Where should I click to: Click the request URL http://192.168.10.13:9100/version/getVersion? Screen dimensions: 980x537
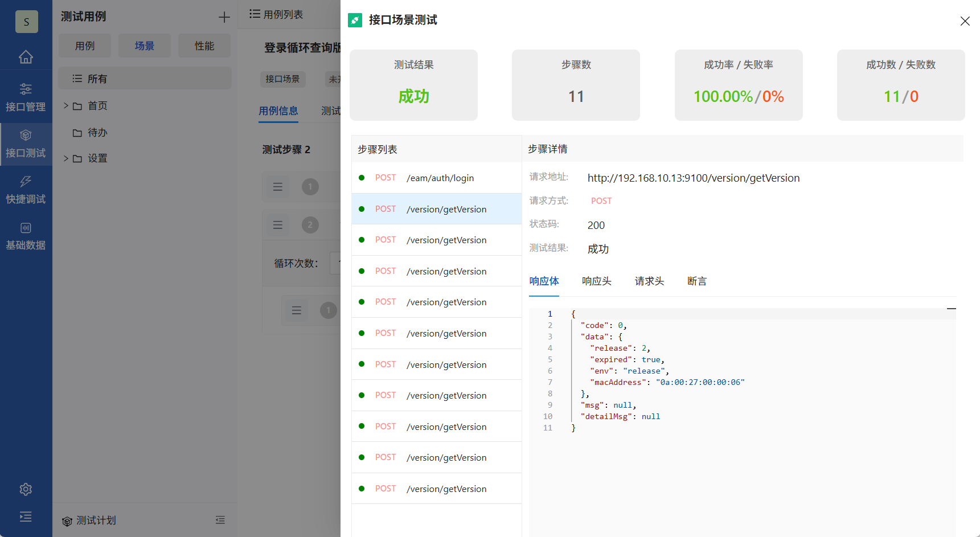[694, 178]
